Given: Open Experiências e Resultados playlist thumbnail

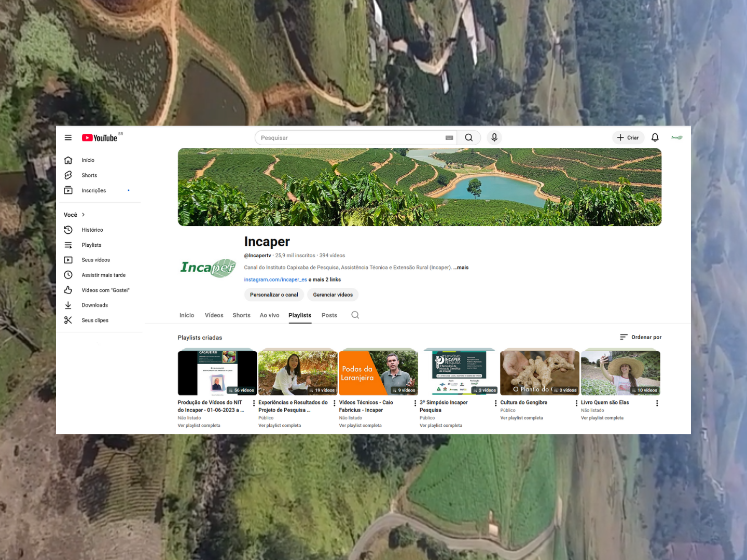Looking at the screenshot, I should [x=298, y=373].
